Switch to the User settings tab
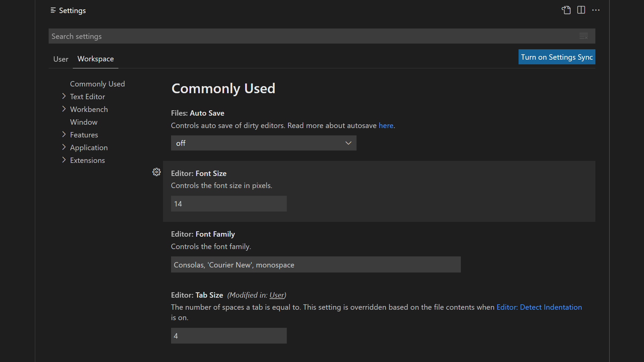This screenshot has height=362, width=644. coord(60,59)
